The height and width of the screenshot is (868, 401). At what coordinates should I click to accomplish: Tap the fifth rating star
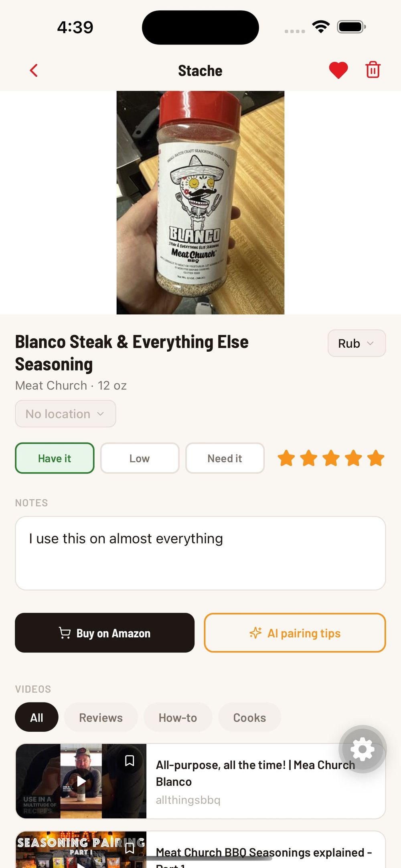(376, 458)
